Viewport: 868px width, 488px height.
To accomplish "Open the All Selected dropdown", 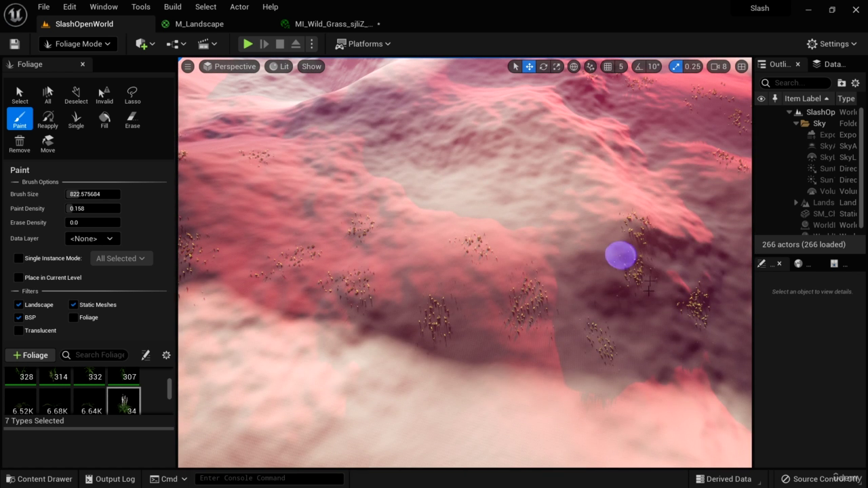I will [x=121, y=258].
